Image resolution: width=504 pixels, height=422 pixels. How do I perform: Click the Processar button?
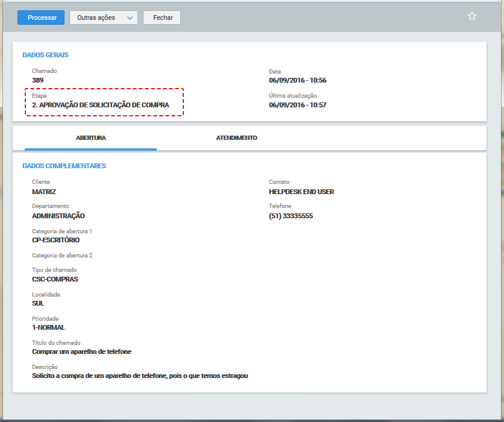(40, 17)
